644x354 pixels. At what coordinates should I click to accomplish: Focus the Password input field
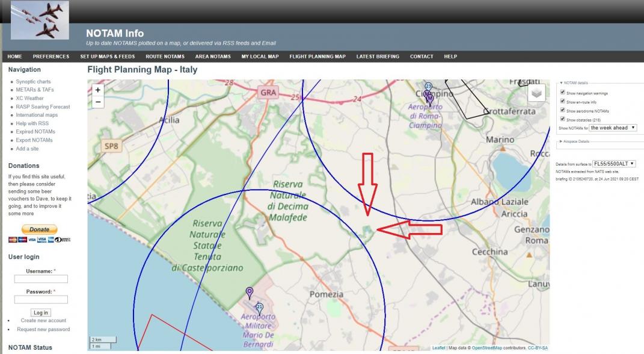tap(41, 299)
